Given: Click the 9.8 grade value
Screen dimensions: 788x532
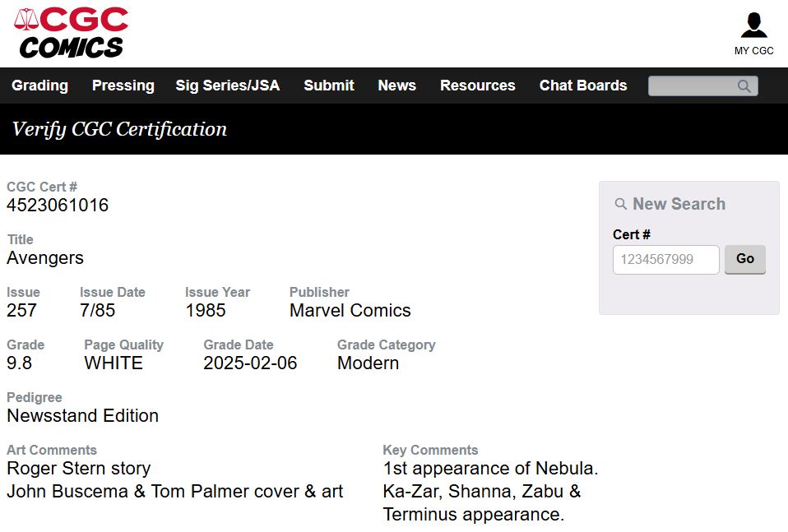Looking at the screenshot, I should click(x=20, y=363).
